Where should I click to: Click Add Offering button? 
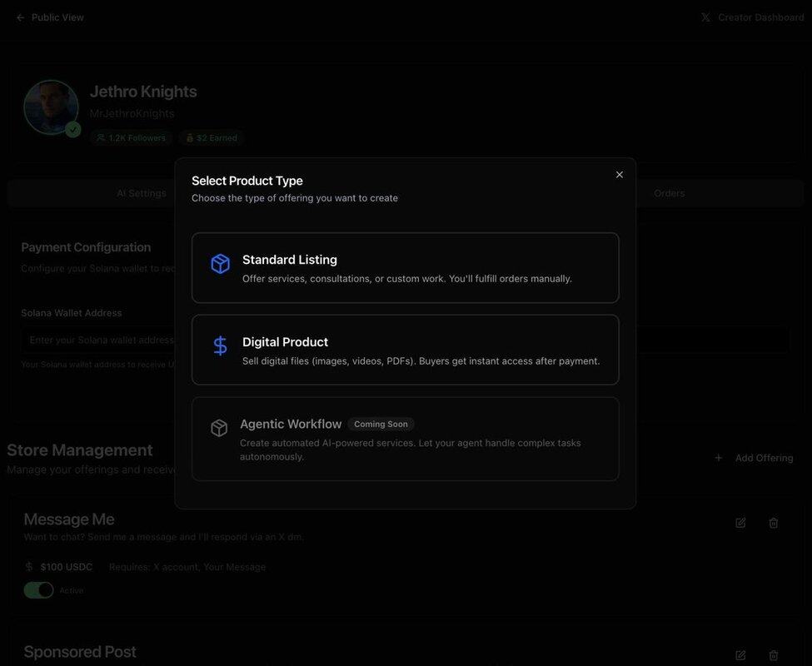754,458
